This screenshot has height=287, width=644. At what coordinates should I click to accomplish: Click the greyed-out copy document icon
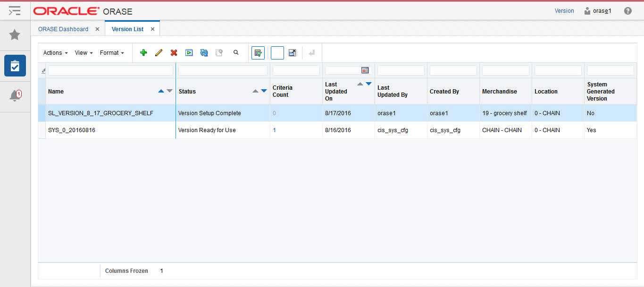(x=219, y=53)
